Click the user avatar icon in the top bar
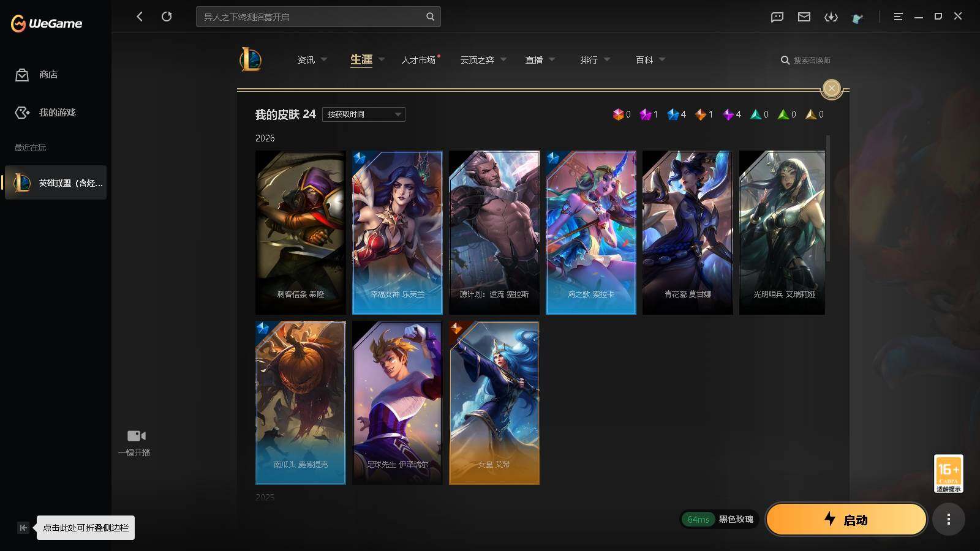The width and height of the screenshot is (980, 551). point(858,18)
